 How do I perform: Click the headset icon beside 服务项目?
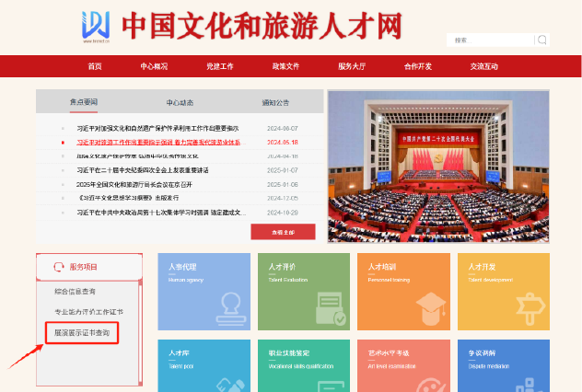coord(59,267)
